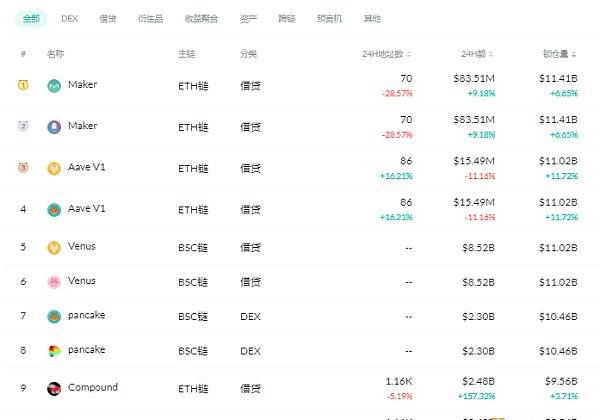Sort by 锁仓量 column arrow
The width and height of the screenshot is (600, 420).
(x=574, y=54)
